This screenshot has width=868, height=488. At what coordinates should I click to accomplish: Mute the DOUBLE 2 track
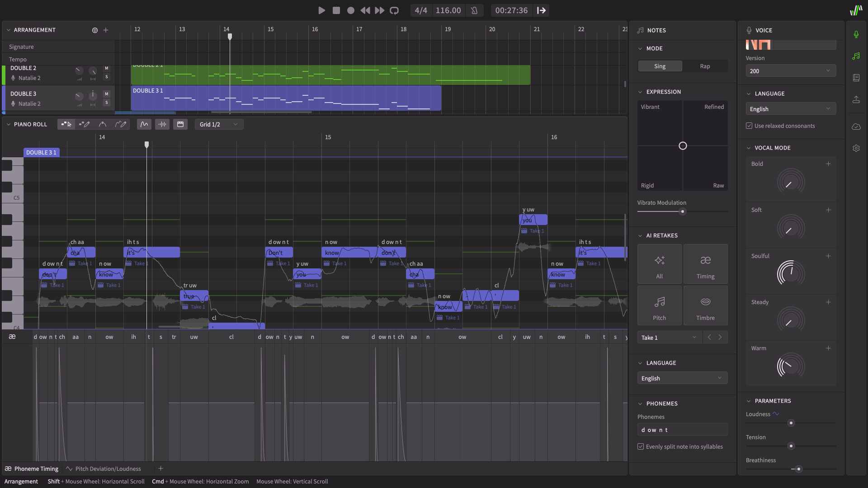tap(107, 68)
